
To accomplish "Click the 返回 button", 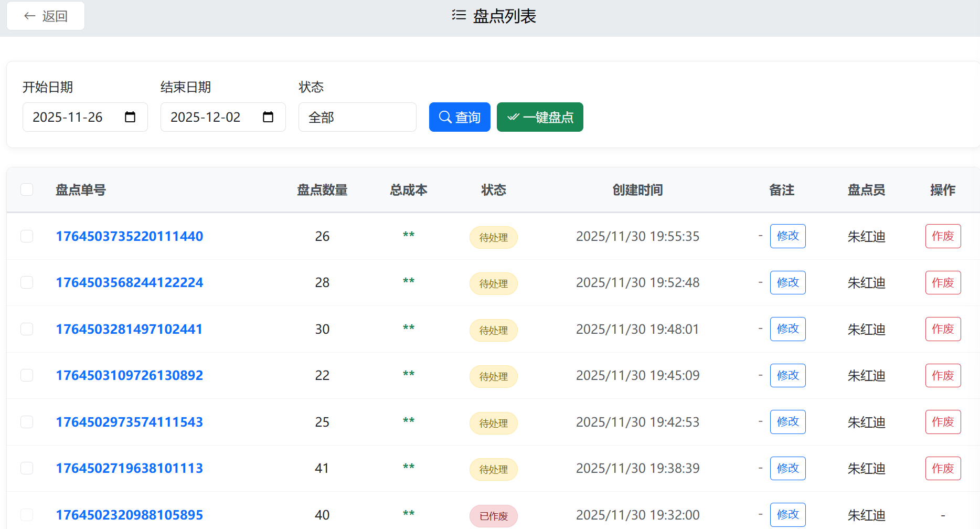I will pos(45,16).
